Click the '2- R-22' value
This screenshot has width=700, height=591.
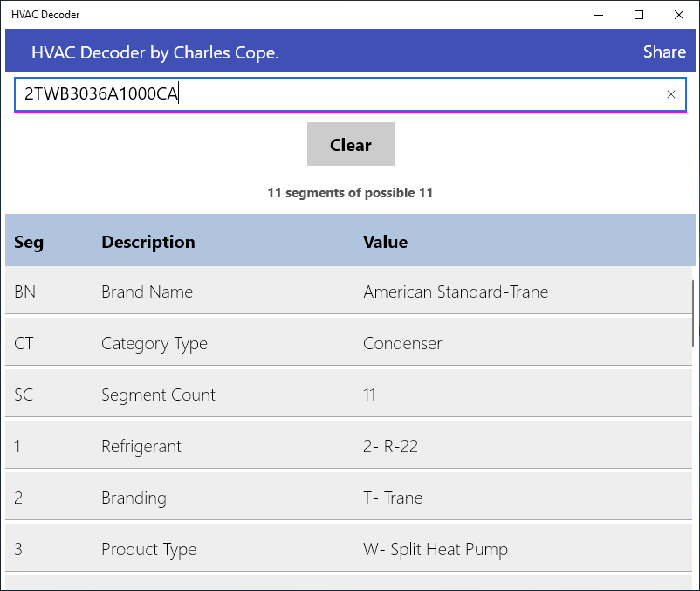tap(391, 446)
